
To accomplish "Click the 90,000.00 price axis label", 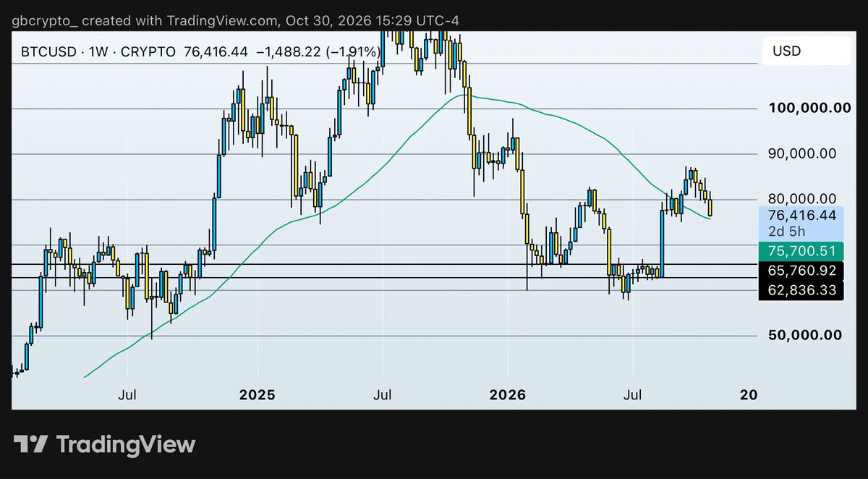I will click(802, 153).
